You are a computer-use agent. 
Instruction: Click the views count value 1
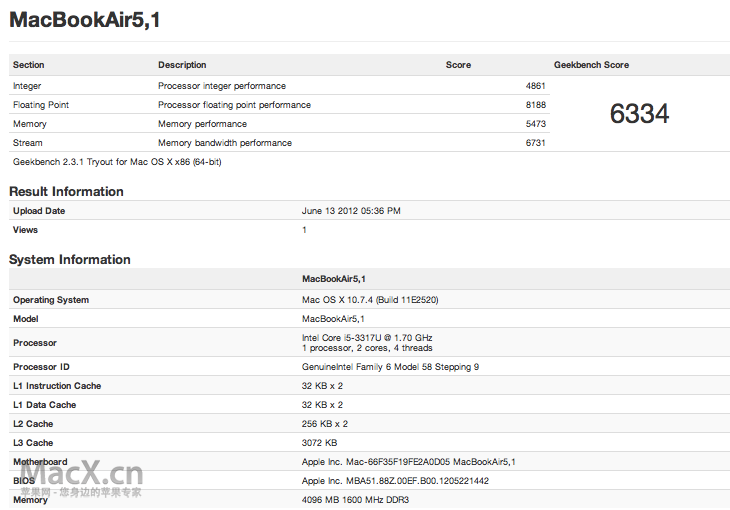point(304,230)
